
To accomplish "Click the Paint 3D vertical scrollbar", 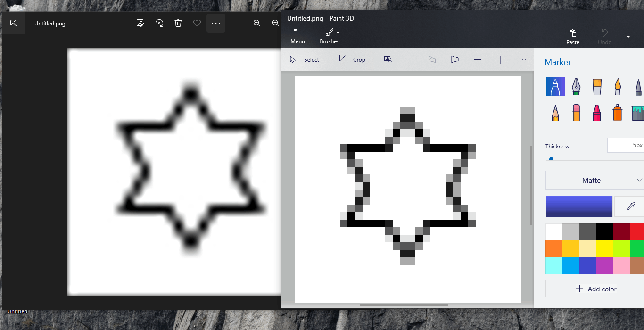I will click(x=531, y=185).
